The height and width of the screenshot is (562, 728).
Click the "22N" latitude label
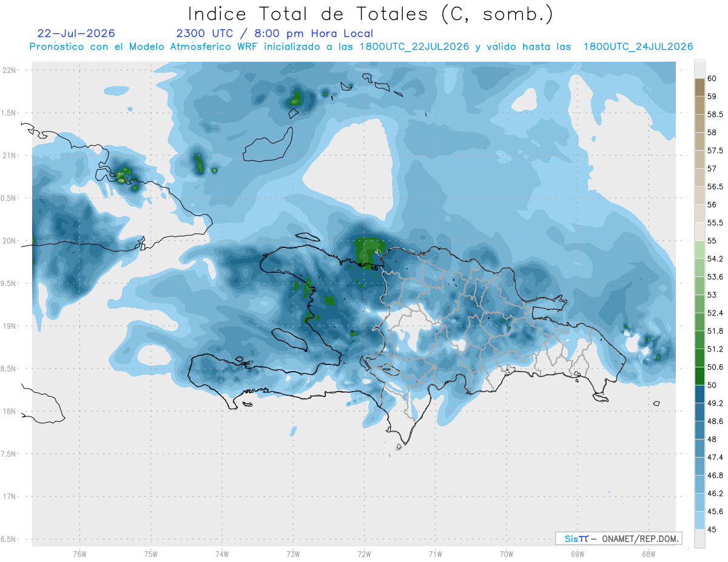point(9,70)
